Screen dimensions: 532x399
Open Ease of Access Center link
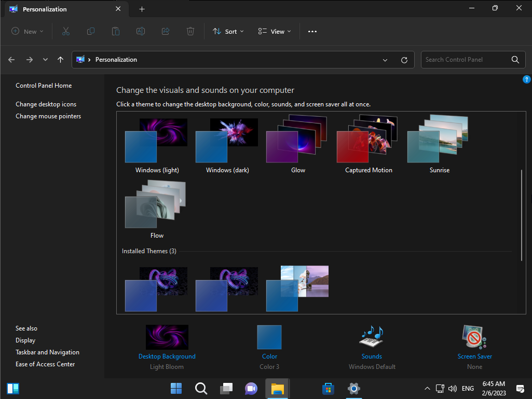(x=45, y=364)
